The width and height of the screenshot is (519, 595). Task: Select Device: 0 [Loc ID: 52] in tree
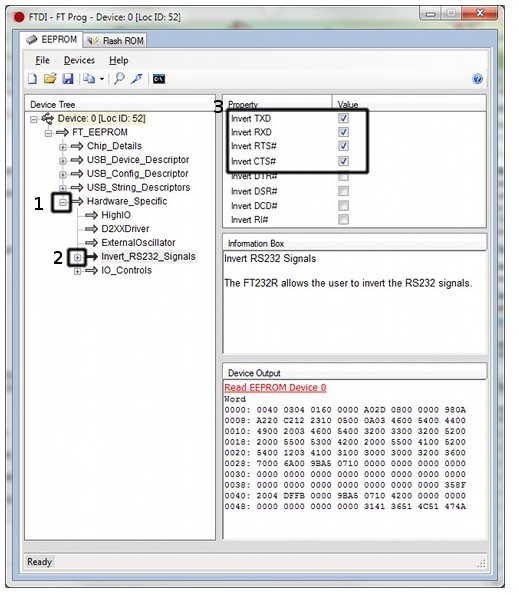[101, 118]
